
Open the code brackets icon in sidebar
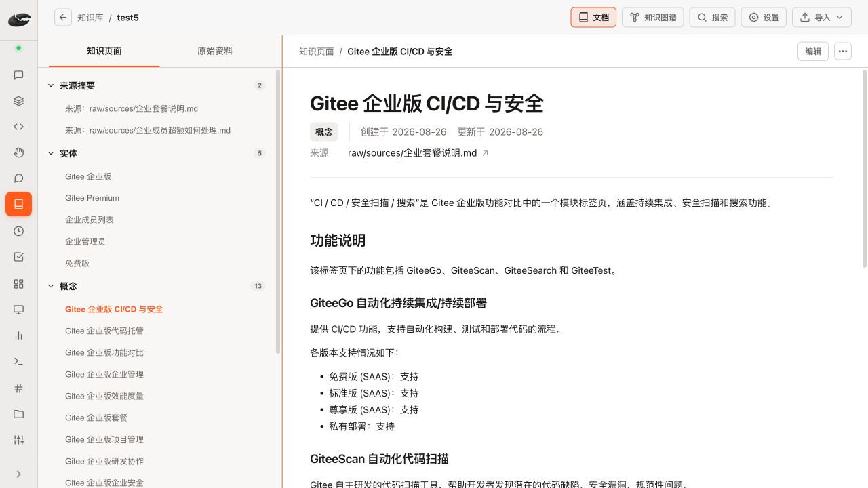point(19,127)
